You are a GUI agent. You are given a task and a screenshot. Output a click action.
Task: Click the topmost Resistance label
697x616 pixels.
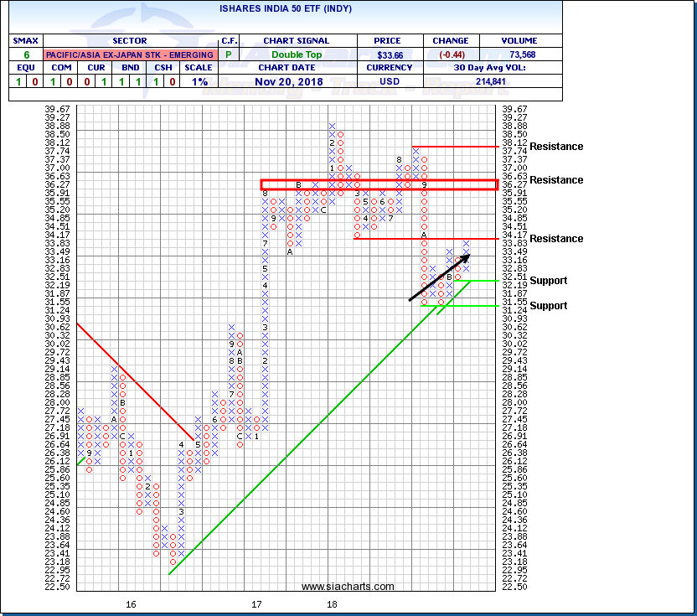coord(556,147)
